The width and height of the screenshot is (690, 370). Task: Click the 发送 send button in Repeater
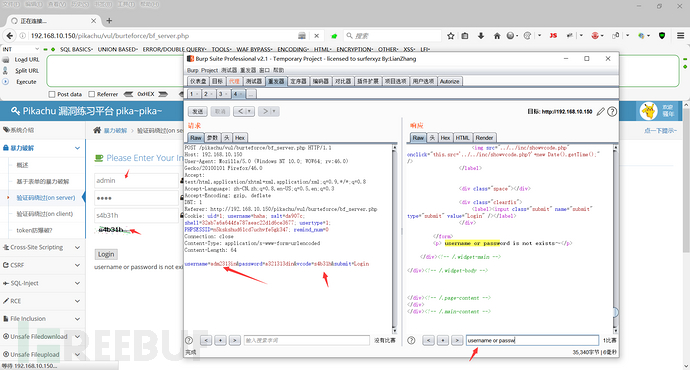click(198, 111)
